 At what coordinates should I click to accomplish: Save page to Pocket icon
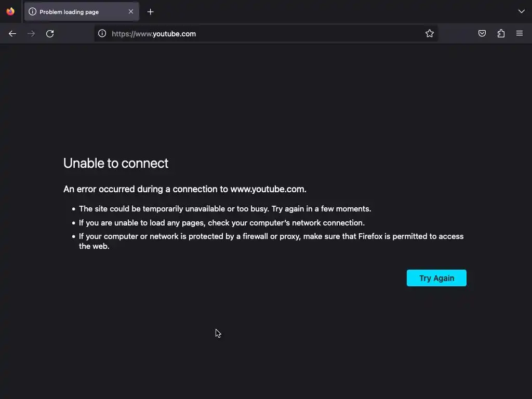coord(482,33)
